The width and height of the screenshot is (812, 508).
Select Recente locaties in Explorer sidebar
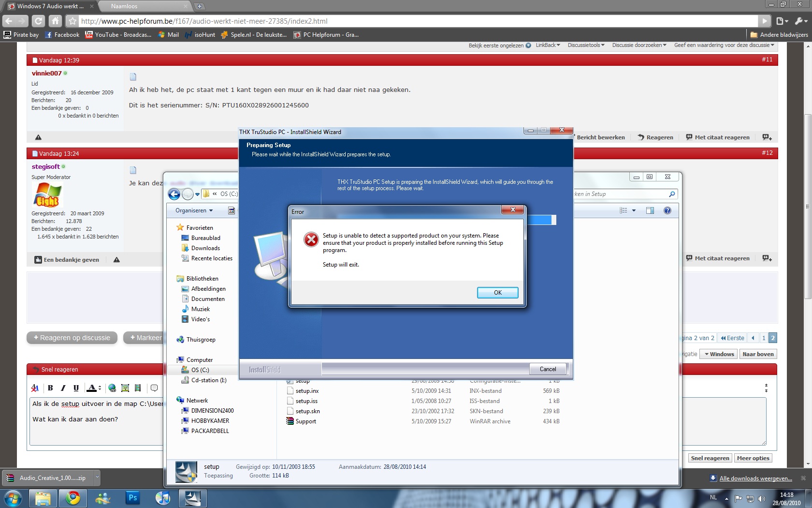(x=207, y=258)
